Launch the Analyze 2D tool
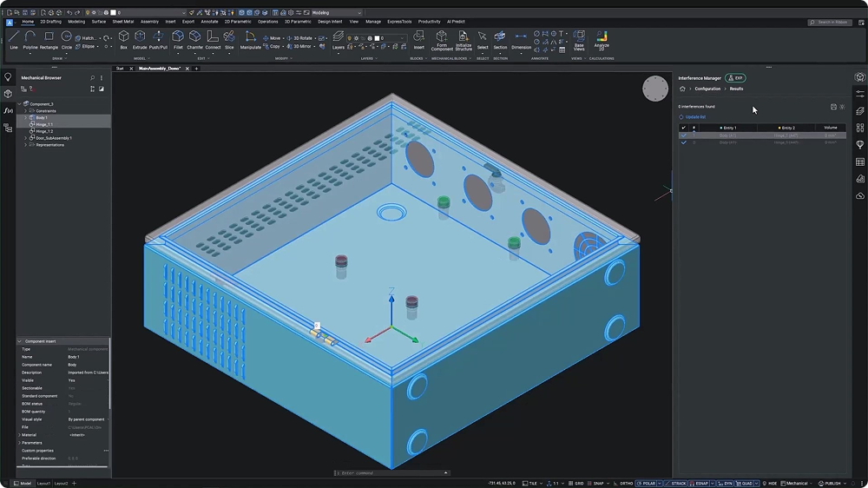Screen dimensions: 868x488 (602, 38)
